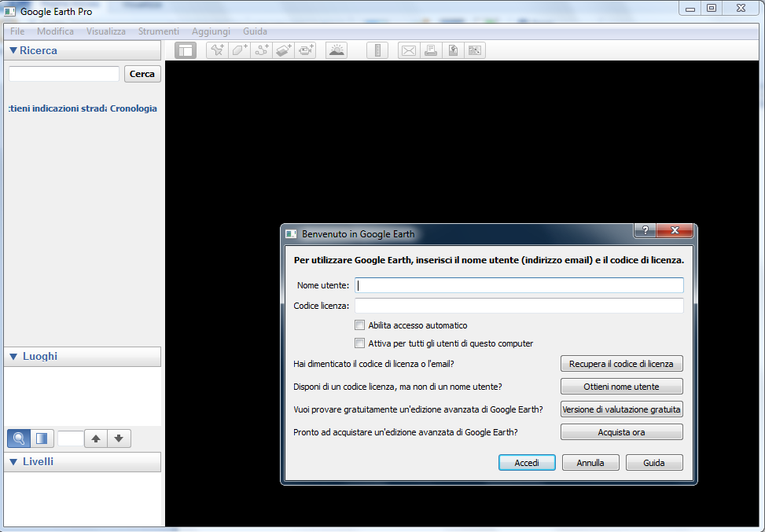Click the question mark help button in dialog title

645,230
